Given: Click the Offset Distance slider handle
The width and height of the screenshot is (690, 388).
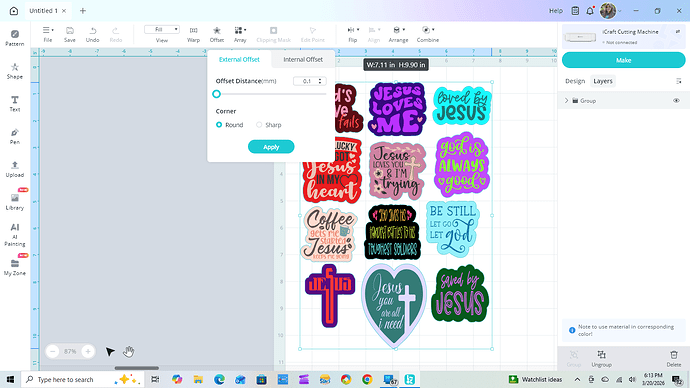Looking at the screenshot, I should point(216,94).
